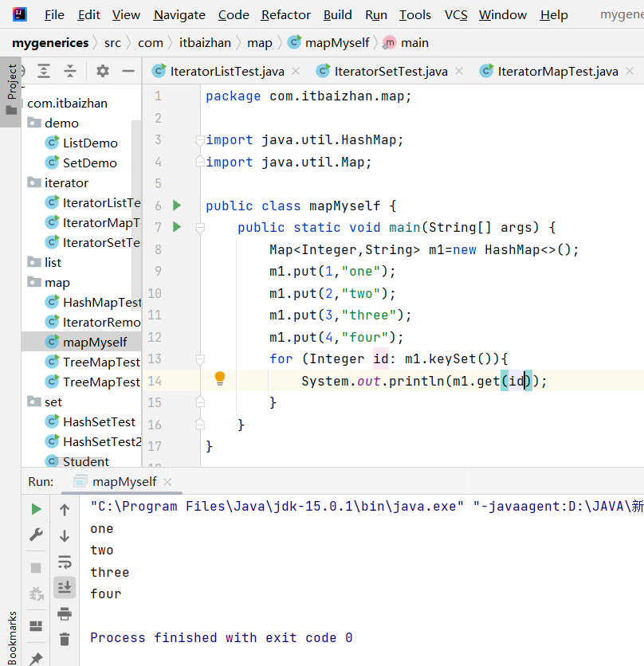Image resolution: width=644 pixels, height=666 pixels.
Task: Click Expand All icon in Project toolbar
Action: click(44, 71)
